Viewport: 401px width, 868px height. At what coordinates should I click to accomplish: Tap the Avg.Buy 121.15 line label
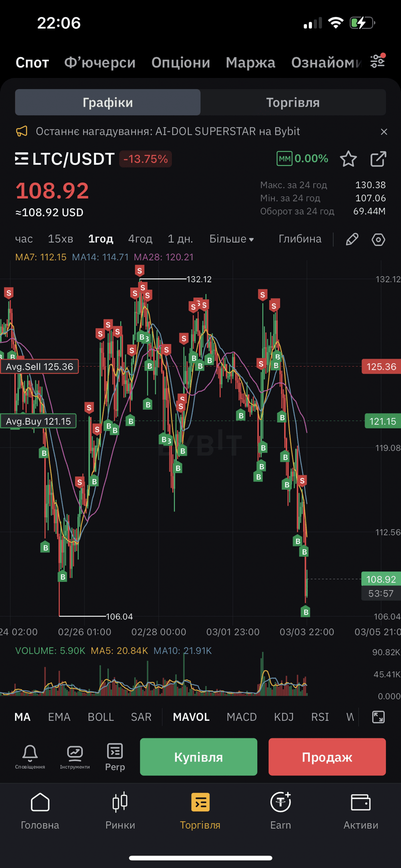[x=38, y=421]
